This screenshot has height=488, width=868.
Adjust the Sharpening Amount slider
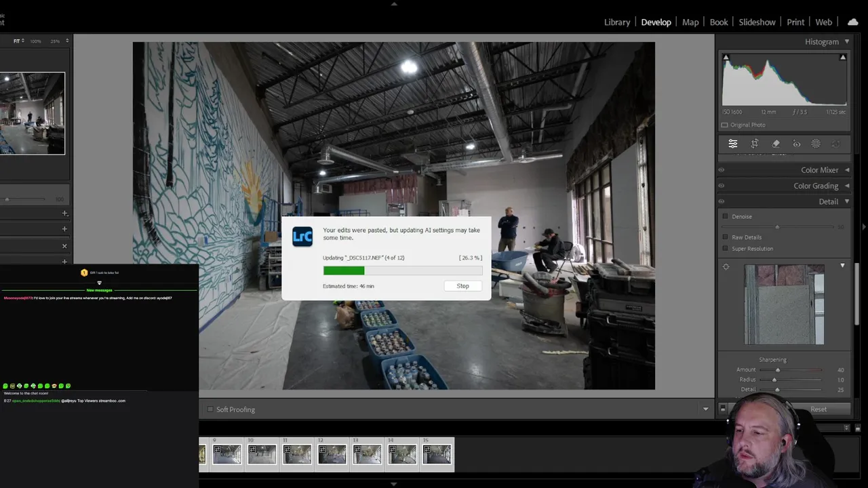(x=791, y=370)
